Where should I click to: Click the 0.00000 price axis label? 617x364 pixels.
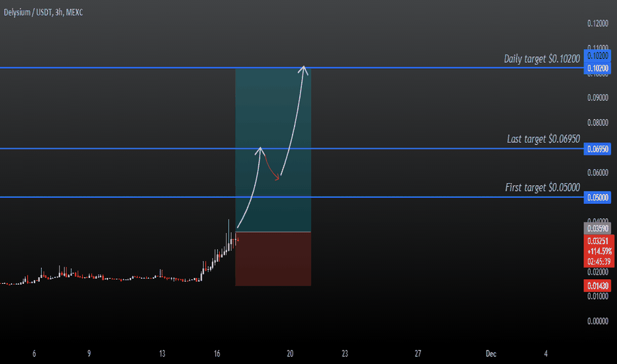pos(598,322)
